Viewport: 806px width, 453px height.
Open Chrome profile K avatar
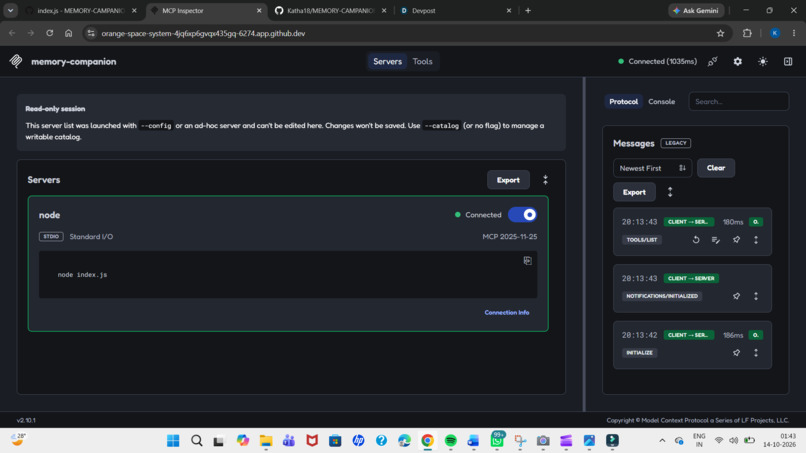coord(775,33)
